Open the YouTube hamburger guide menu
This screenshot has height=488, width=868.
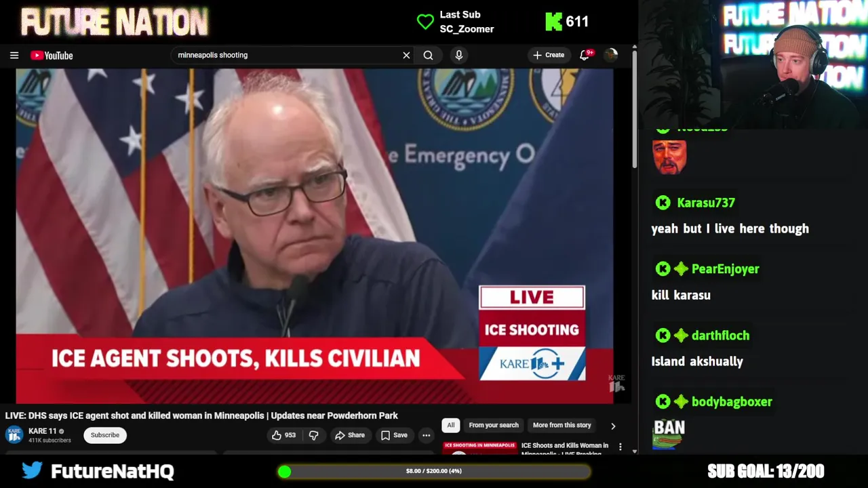pos(14,56)
